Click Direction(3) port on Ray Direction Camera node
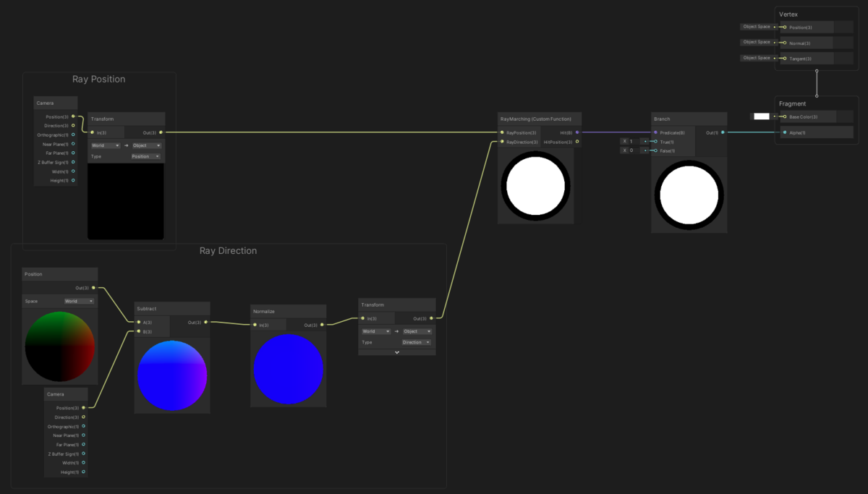The image size is (868, 494). point(83,417)
